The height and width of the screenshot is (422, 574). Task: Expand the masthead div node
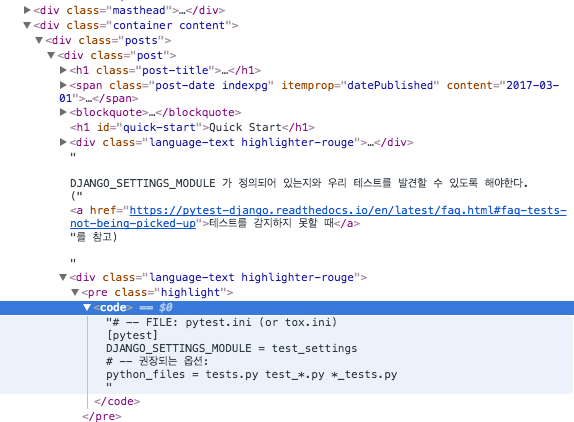click(27, 10)
